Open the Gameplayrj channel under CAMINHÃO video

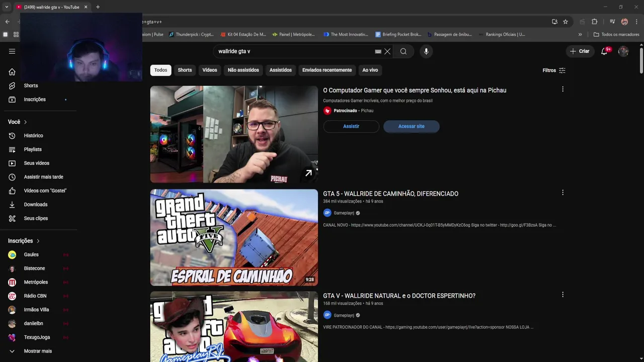point(344,213)
